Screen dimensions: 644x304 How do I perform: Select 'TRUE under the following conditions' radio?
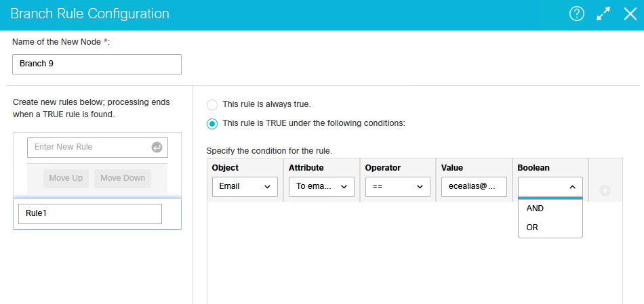tap(212, 123)
